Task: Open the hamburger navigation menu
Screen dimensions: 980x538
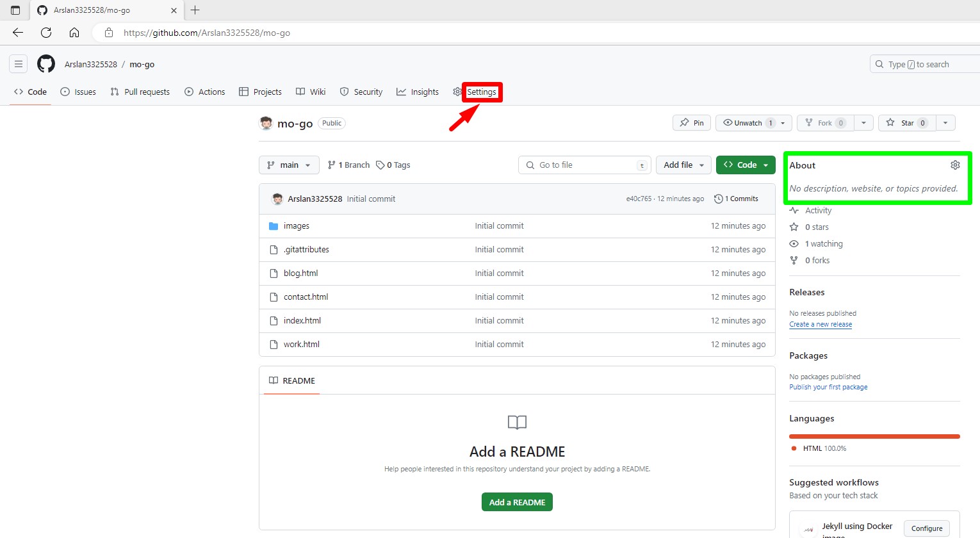Action: 19,64
